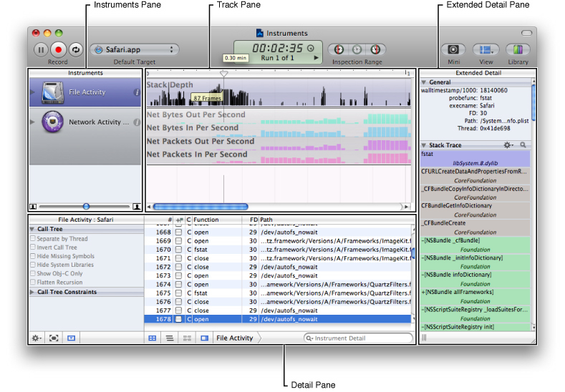565x392 pixels.
Task: Click the loop button beside Record
Action: coord(75,49)
